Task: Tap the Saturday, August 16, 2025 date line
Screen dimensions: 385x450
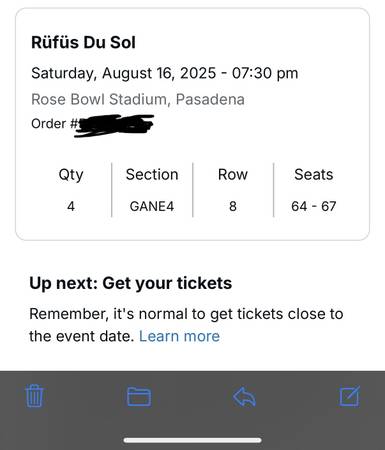Action: 165,73
